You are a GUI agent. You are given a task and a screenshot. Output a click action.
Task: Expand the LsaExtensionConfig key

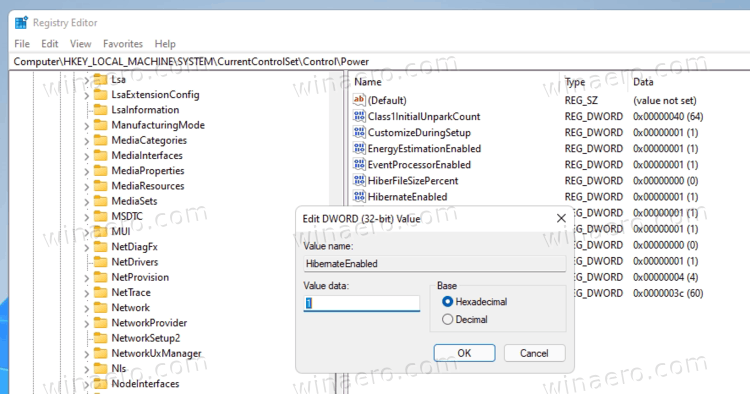tap(87, 96)
